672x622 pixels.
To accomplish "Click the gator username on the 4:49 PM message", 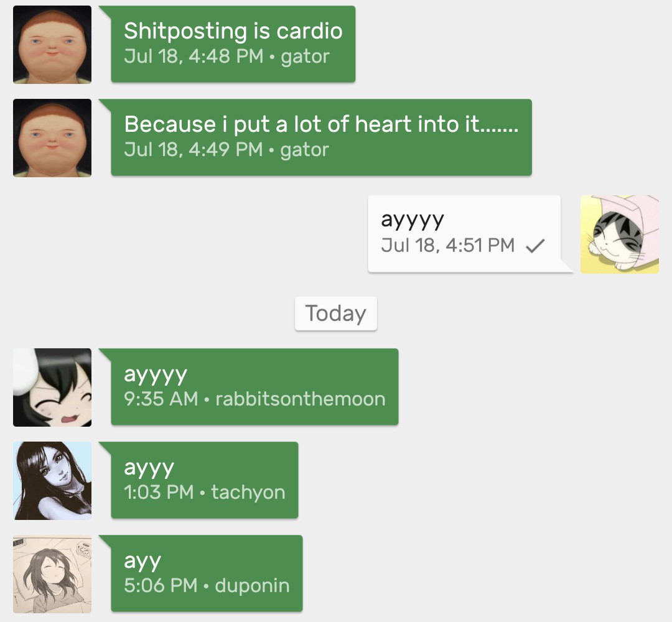I will click(305, 151).
